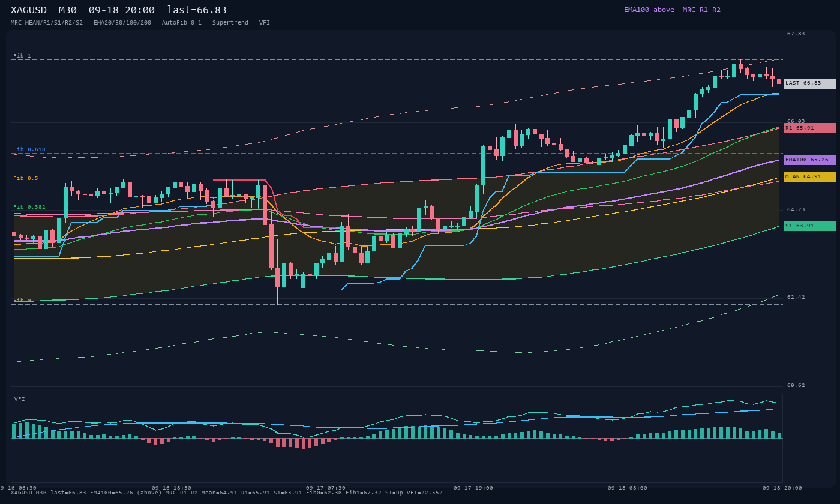
Task: Select the Fib 0.382 level label
Action: tap(29, 207)
